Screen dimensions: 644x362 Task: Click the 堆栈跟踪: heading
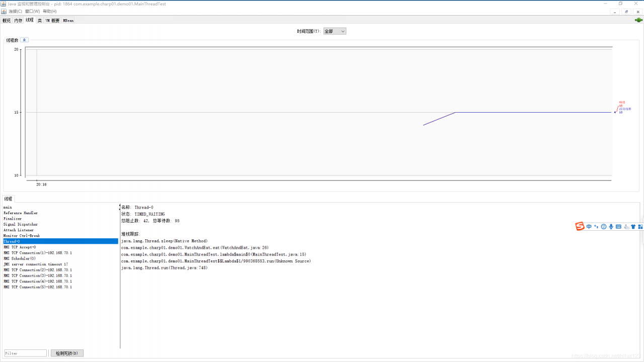point(131,234)
